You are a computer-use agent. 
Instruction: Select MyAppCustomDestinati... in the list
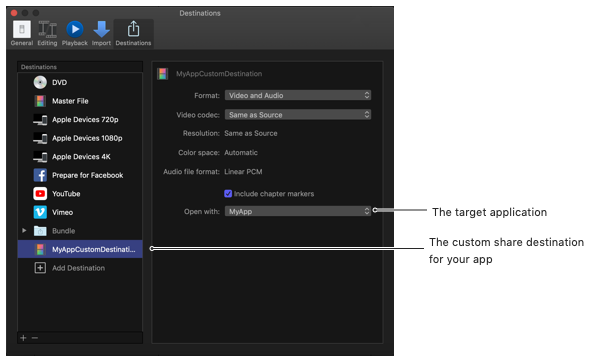click(x=93, y=249)
